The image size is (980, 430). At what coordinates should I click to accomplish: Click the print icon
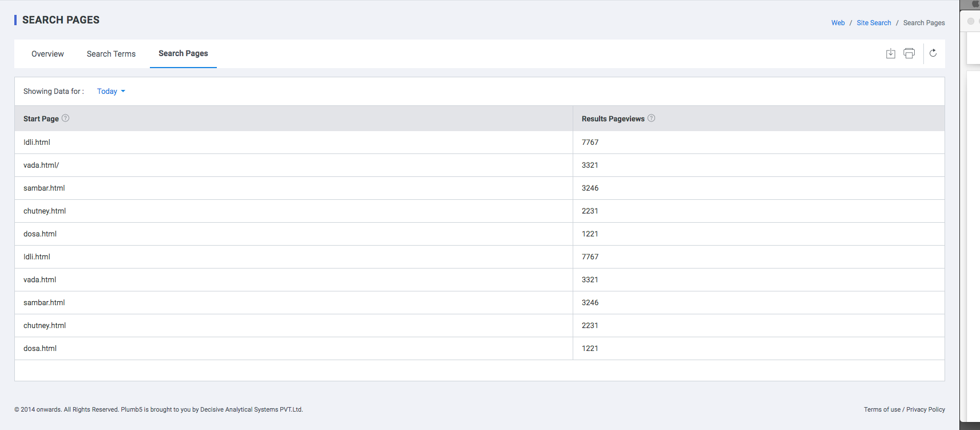pos(909,53)
